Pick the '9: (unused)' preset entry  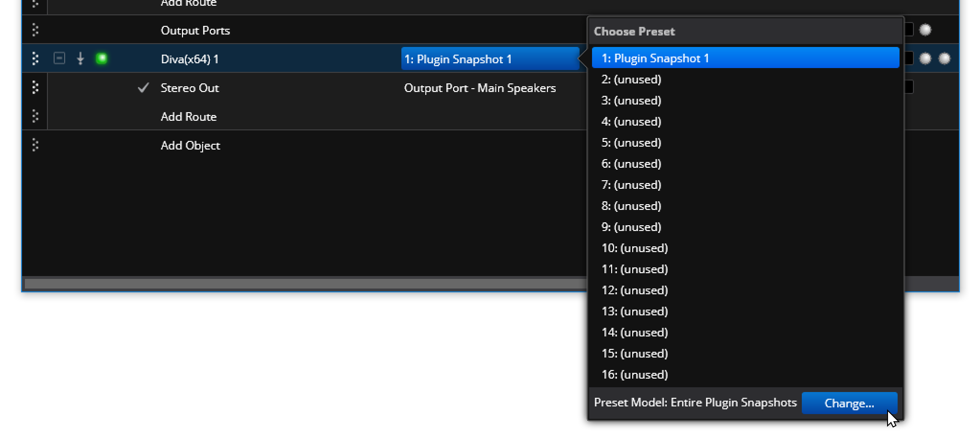[745, 227]
